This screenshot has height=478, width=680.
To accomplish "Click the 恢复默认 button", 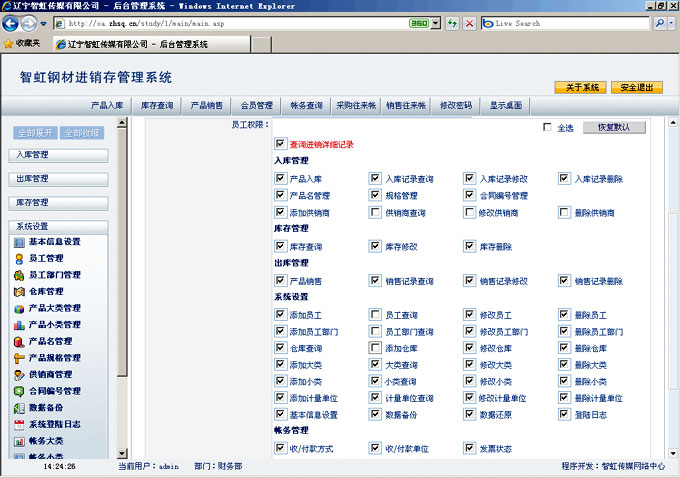I will pyautogui.click(x=614, y=128).
